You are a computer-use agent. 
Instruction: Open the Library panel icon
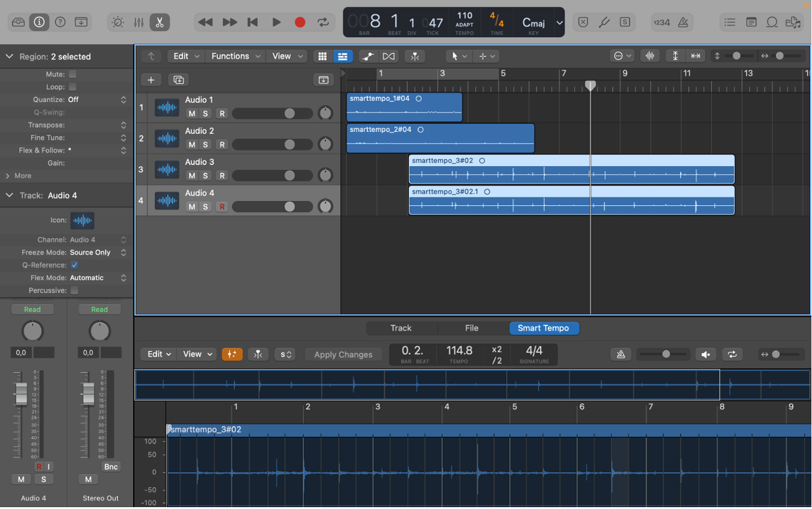(19, 22)
